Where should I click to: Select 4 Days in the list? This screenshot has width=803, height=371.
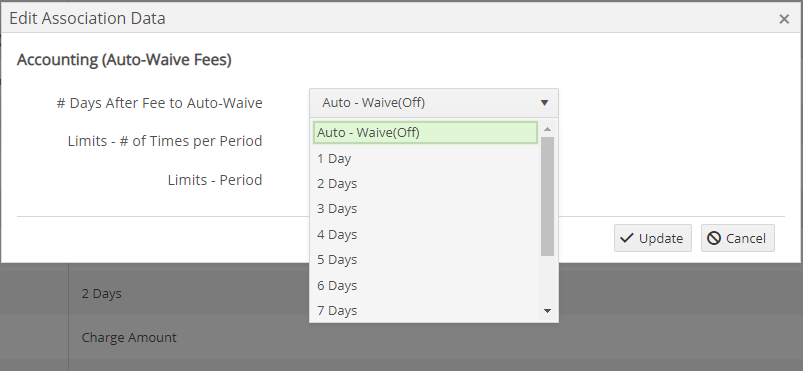click(425, 234)
